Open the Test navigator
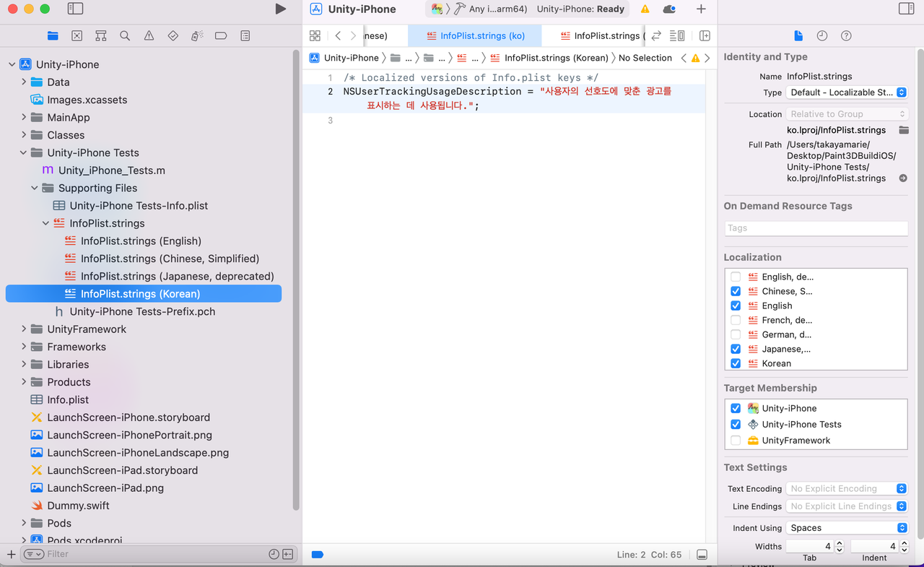924x567 pixels. click(x=171, y=35)
